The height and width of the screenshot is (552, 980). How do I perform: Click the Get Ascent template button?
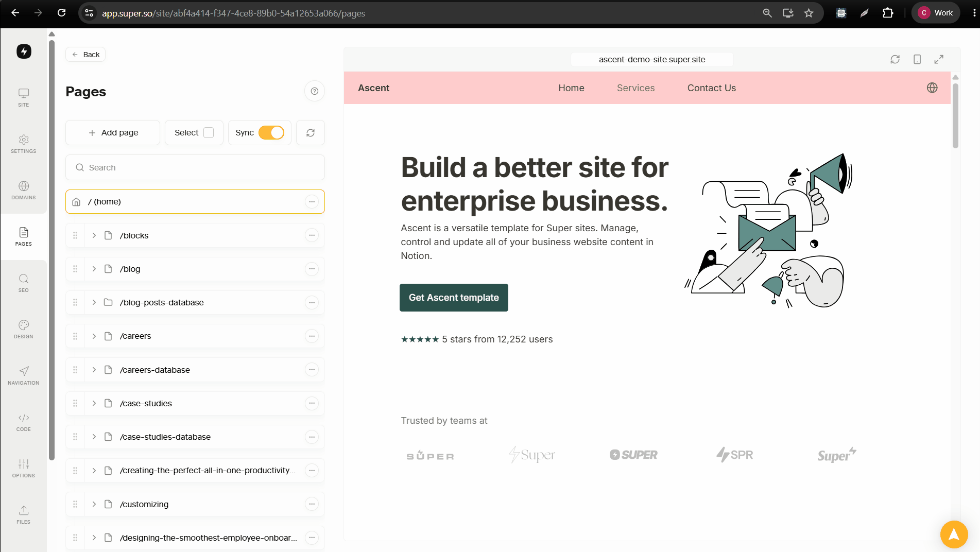[x=454, y=298]
